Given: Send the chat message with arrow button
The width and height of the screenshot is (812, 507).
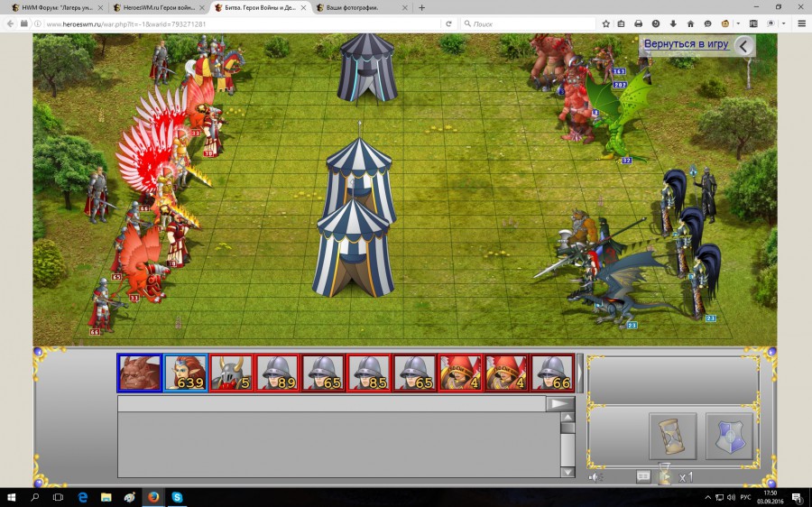Looking at the screenshot, I should [x=559, y=404].
